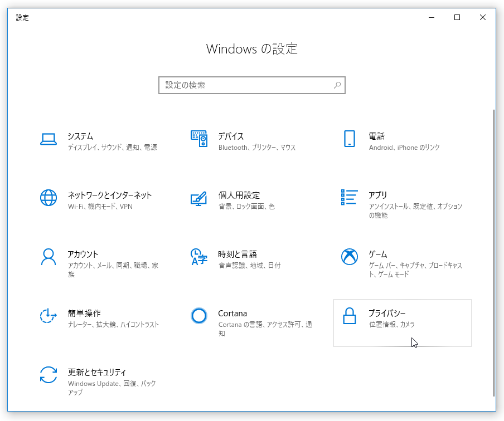
Task: Click the text ディスプレイ、サウンド、通知、電源
Action: point(113,148)
